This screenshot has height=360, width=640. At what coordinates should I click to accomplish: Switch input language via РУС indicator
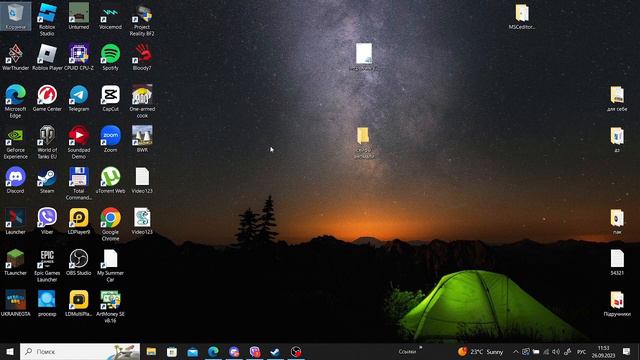point(581,351)
